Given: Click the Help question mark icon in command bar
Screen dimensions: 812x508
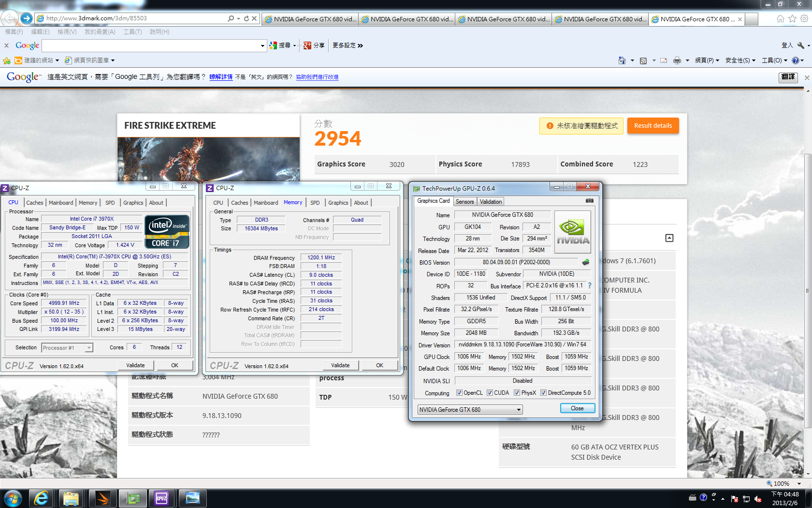Looking at the screenshot, I should tap(796, 60).
